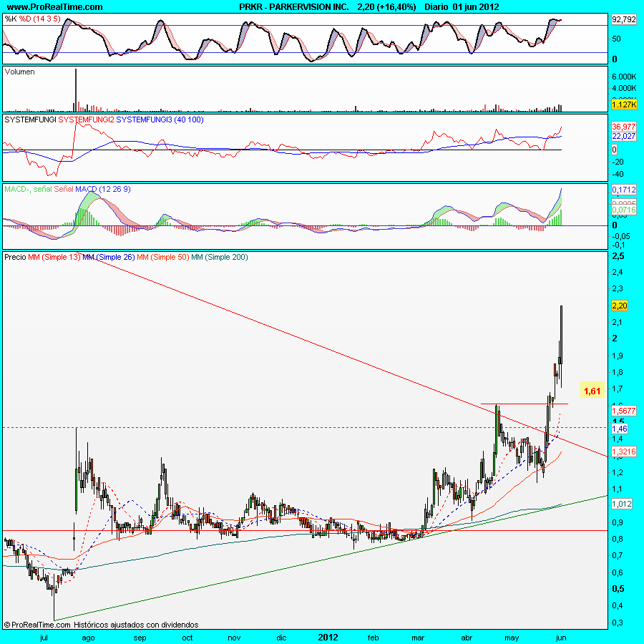Click the www.ProRealTime.com header text
The width and height of the screenshot is (644, 644).
click(x=54, y=7)
